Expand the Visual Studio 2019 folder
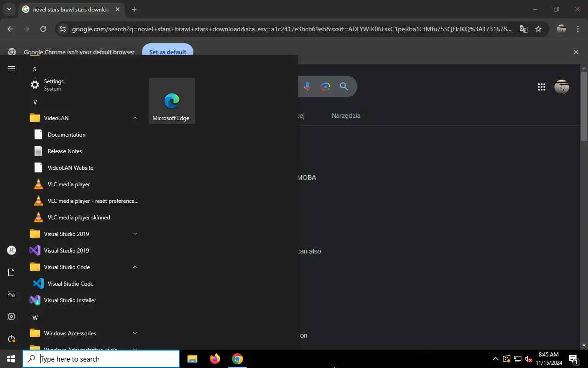Viewport: 588px width, 368px height. click(x=135, y=234)
